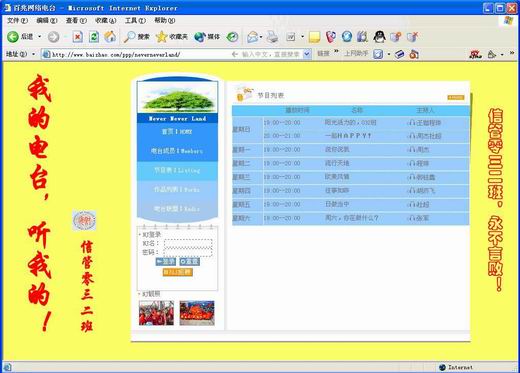Open the 工具 menu

[x=135, y=20]
